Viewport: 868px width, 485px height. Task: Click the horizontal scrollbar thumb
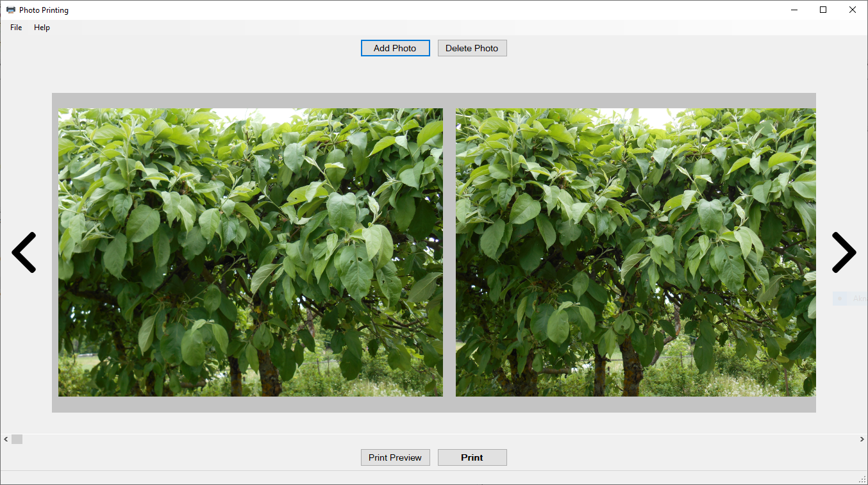(x=17, y=439)
